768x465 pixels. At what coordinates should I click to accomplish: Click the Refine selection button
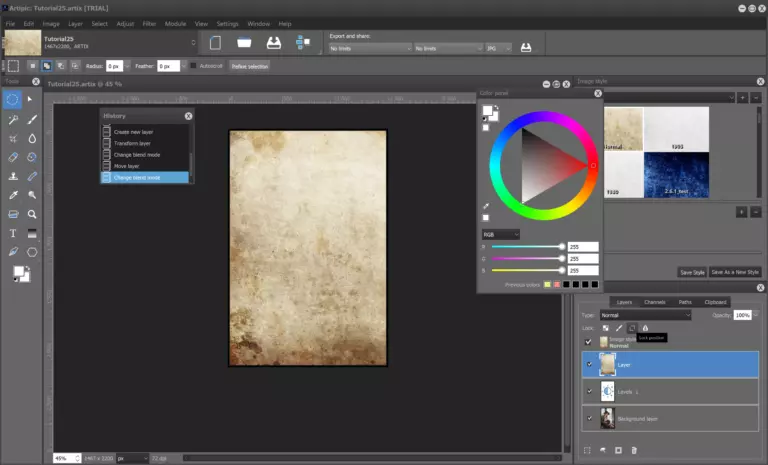pyautogui.click(x=250, y=66)
